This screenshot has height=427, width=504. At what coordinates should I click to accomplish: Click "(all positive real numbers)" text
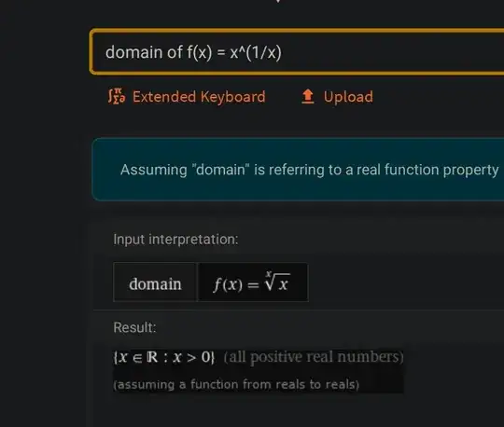click(314, 357)
